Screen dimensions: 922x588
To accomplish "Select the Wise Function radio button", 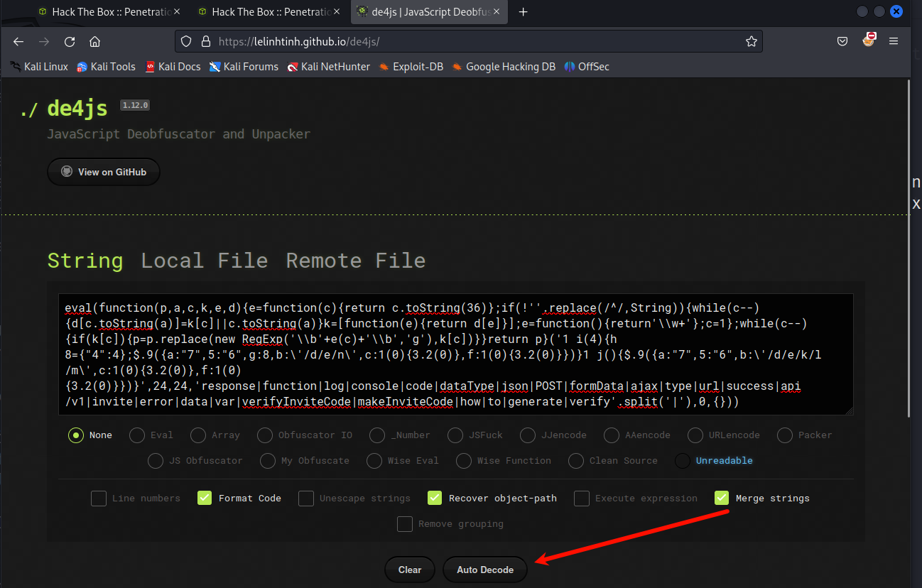I will [464, 460].
